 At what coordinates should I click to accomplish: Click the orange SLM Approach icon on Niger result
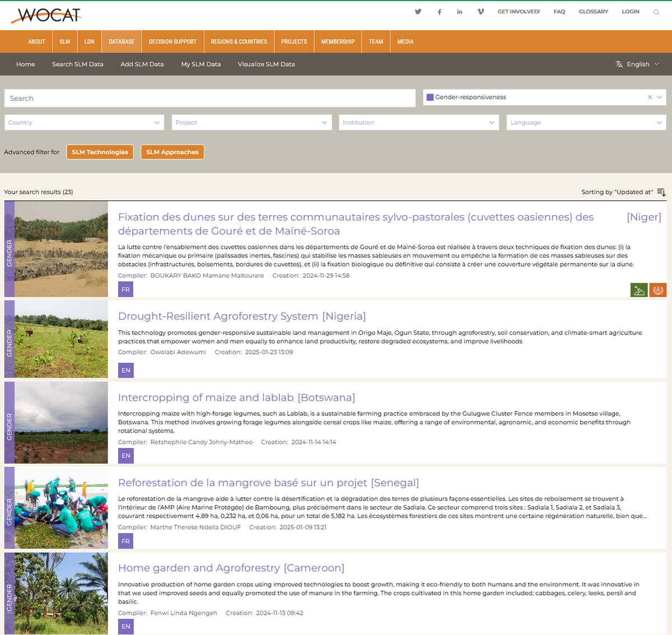pyautogui.click(x=658, y=290)
